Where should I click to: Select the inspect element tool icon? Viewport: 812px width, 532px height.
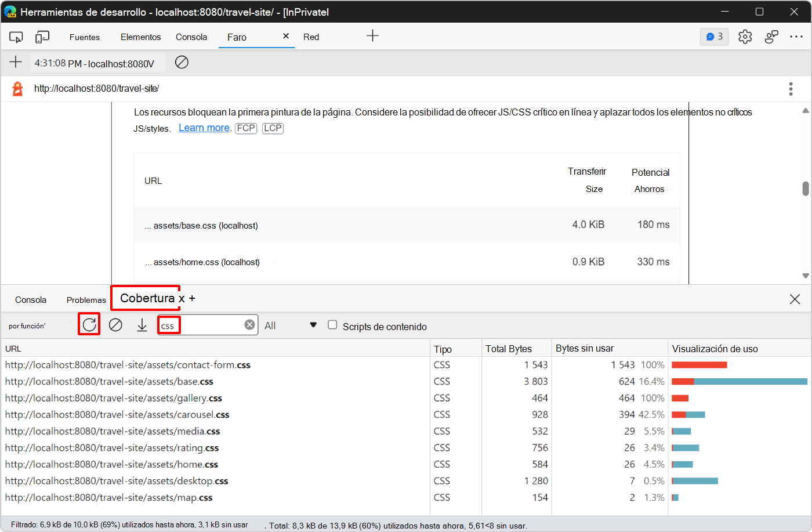pos(16,37)
